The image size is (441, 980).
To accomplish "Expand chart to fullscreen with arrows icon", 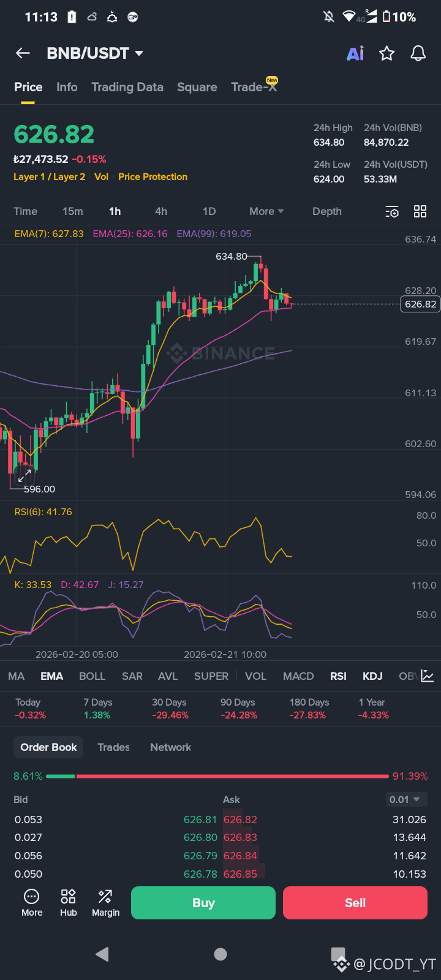I will point(24,475).
